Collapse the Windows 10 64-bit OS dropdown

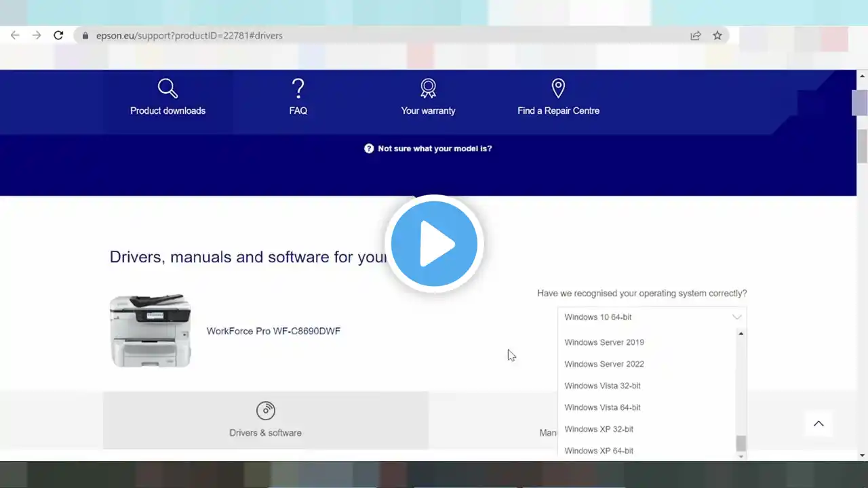(652, 317)
